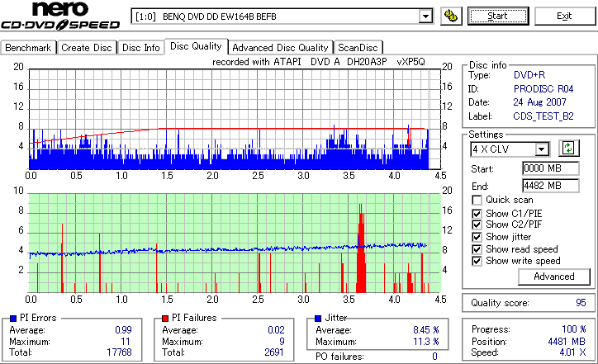
Task: Click the drive options tool icon
Action: 451,16
